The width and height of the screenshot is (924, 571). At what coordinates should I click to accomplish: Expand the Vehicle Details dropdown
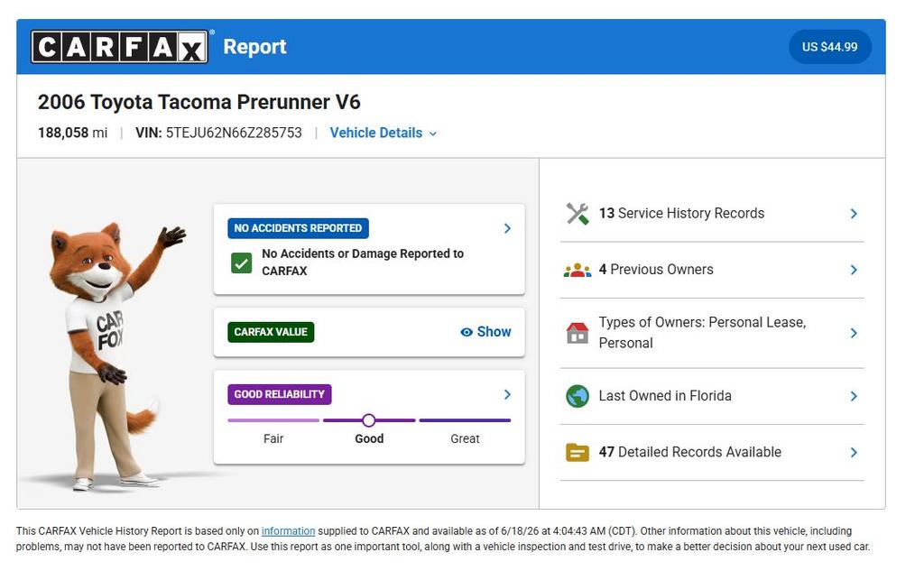coord(383,134)
